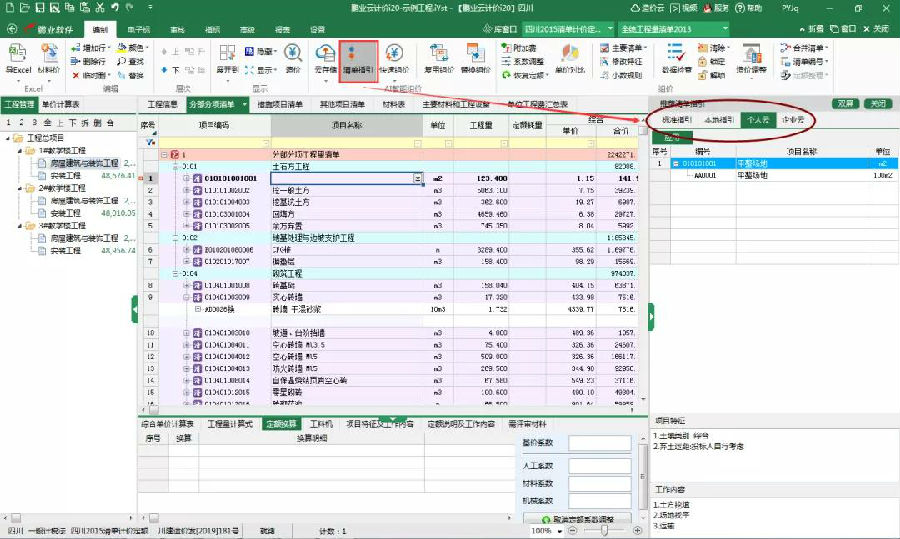The width and height of the screenshot is (900, 539).
Task: Click the 调价 price adjustment icon
Action: pyautogui.click(x=293, y=60)
